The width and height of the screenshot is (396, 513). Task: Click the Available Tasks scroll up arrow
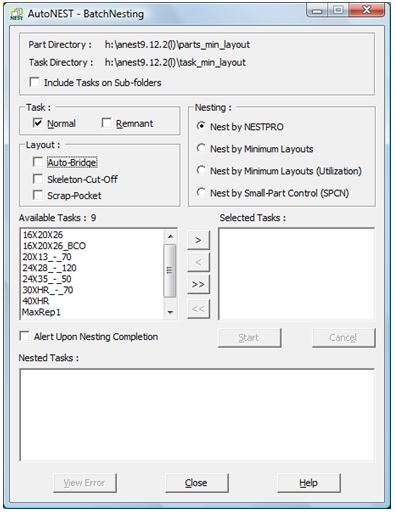(x=170, y=236)
